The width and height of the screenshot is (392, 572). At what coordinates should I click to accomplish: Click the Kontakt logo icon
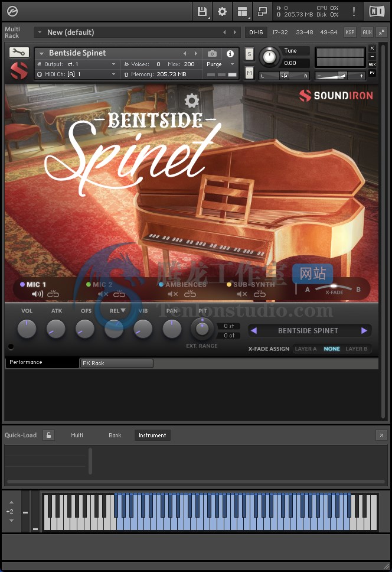coord(12,12)
